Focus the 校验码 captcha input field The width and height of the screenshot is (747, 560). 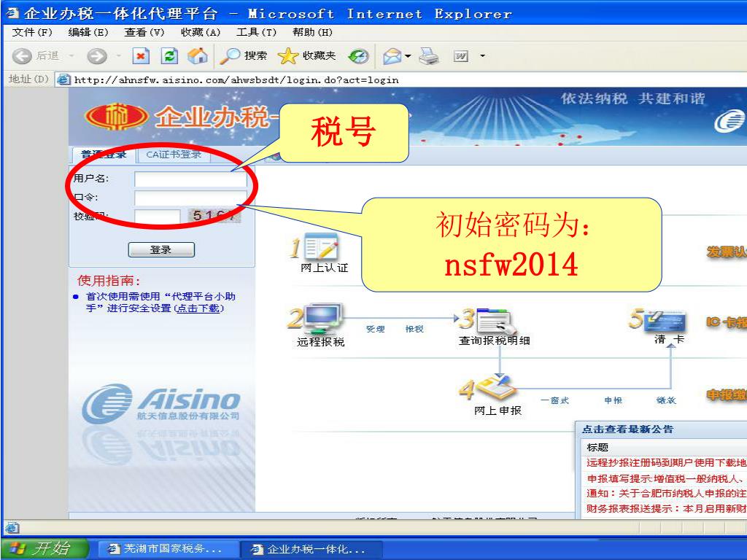click(158, 217)
